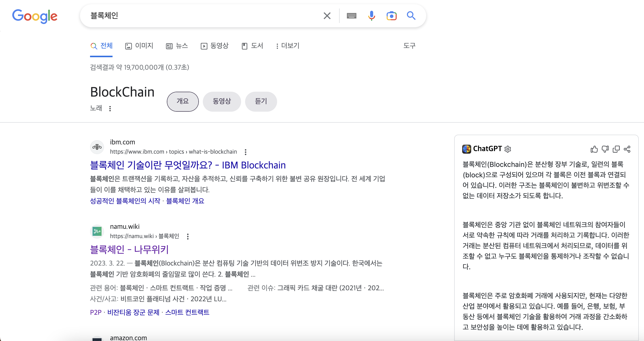Open the 블록체인 나무위키 result
This screenshot has width=644, height=341.
[130, 249]
